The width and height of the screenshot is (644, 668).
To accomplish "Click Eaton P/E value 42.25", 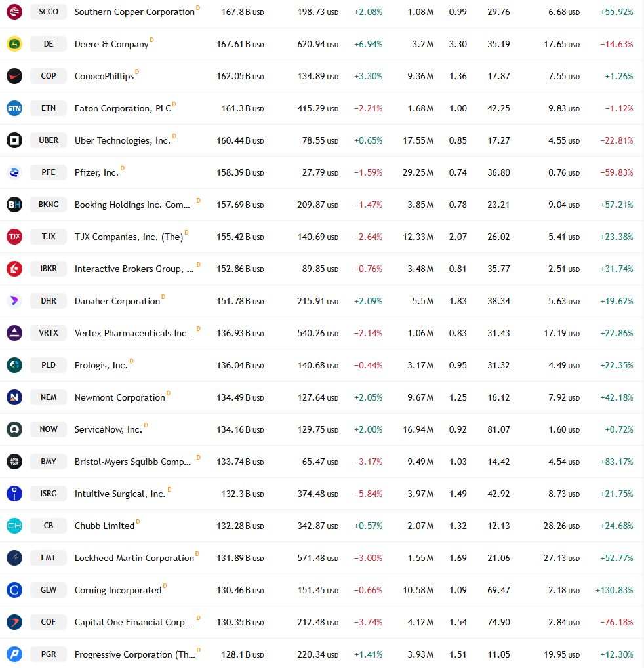I will pyautogui.click(x=498, y=109).
